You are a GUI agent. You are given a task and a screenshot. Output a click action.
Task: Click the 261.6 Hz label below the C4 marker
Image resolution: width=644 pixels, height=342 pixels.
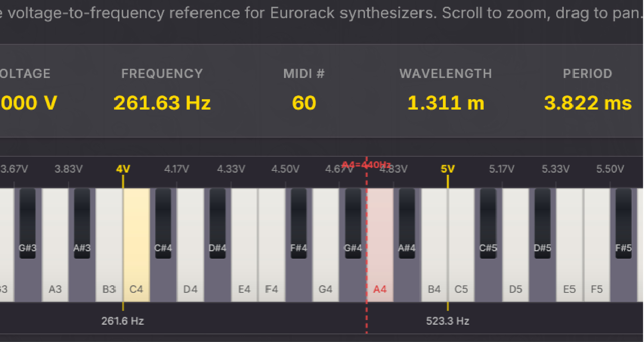[x=123, y=321]
